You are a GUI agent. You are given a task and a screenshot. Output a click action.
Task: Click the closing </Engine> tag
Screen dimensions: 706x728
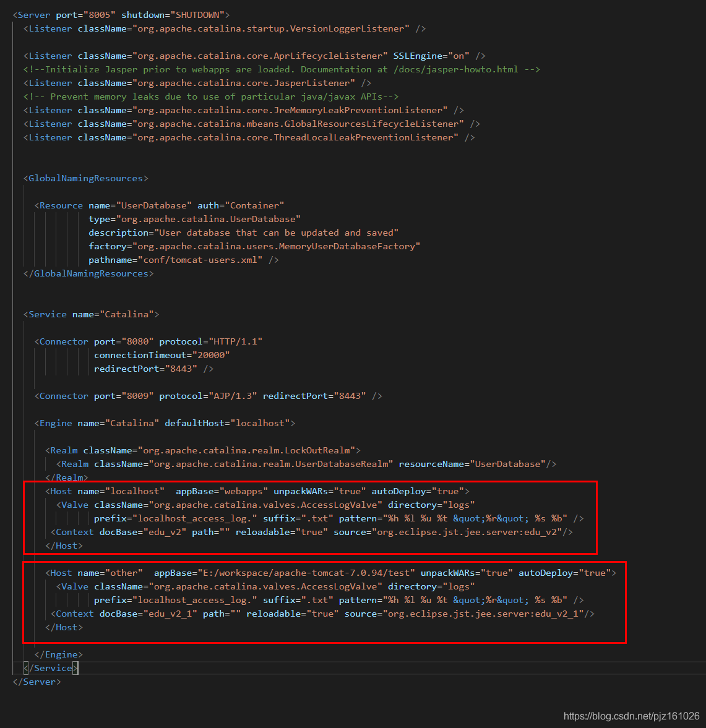(59, 654)
